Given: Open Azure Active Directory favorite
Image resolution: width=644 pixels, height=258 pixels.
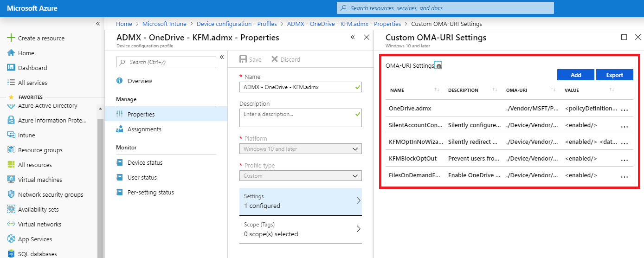Looking at the screenshot, I should click(x=48, y=106).
